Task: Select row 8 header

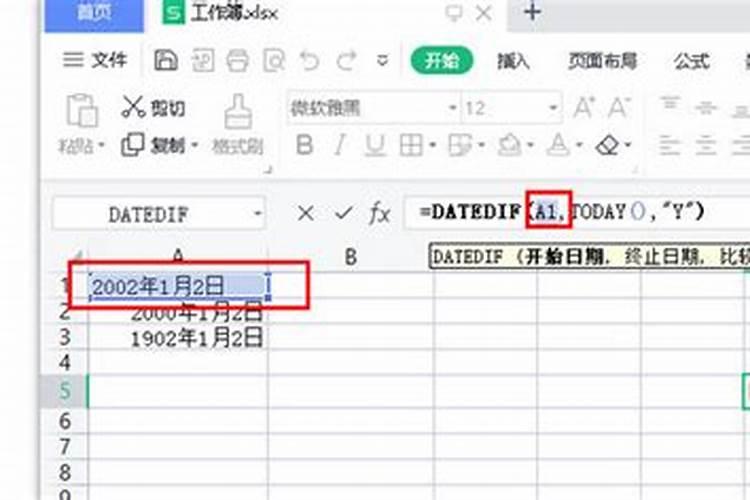Action: [x=65, y=472]
